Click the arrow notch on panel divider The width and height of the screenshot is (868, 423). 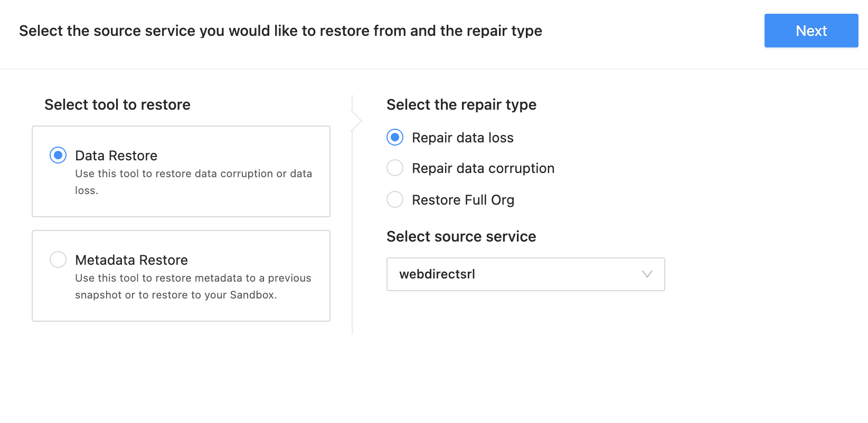coord(357,121)
